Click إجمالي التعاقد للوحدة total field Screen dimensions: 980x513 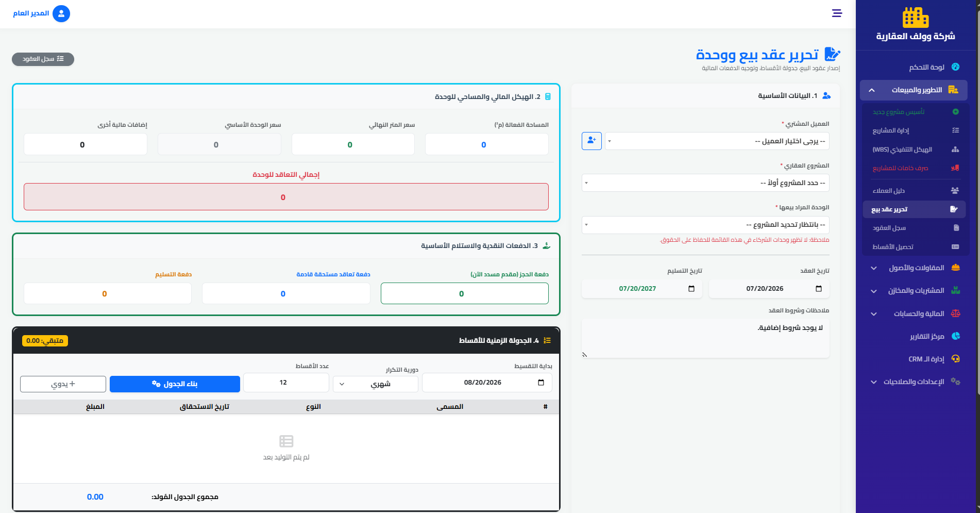(x=286, y=197)
